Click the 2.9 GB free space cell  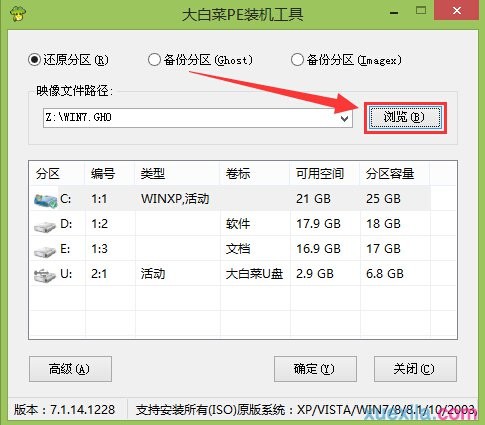click(315, 274)
